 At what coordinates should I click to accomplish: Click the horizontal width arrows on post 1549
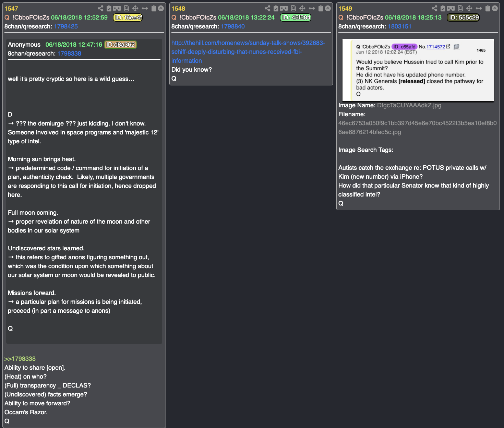click(479, 8)
